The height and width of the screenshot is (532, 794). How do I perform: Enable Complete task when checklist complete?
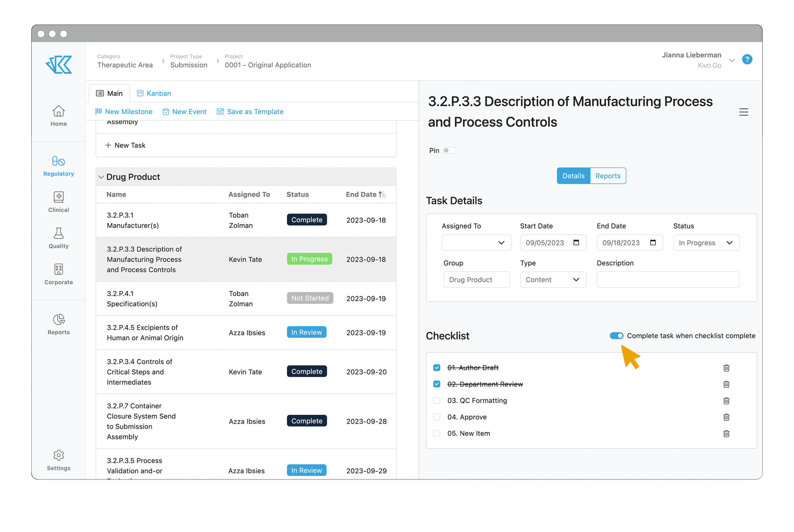[617, 335]
